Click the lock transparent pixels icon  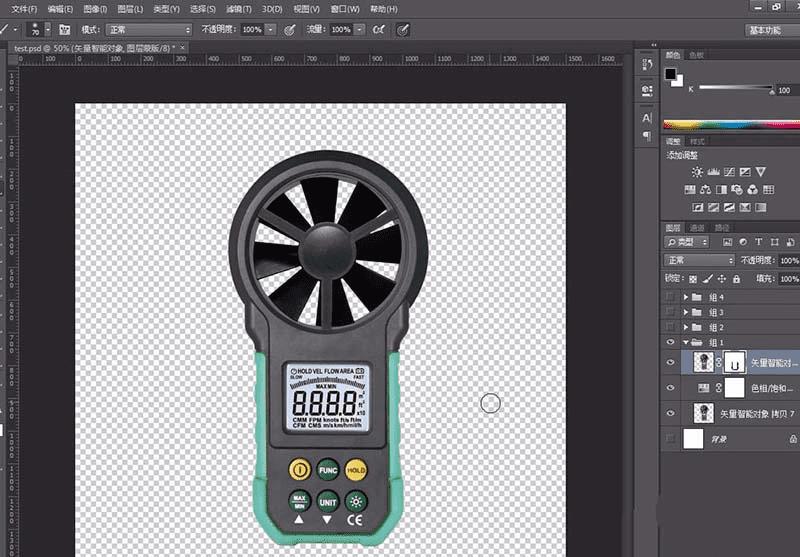(693, 278)
